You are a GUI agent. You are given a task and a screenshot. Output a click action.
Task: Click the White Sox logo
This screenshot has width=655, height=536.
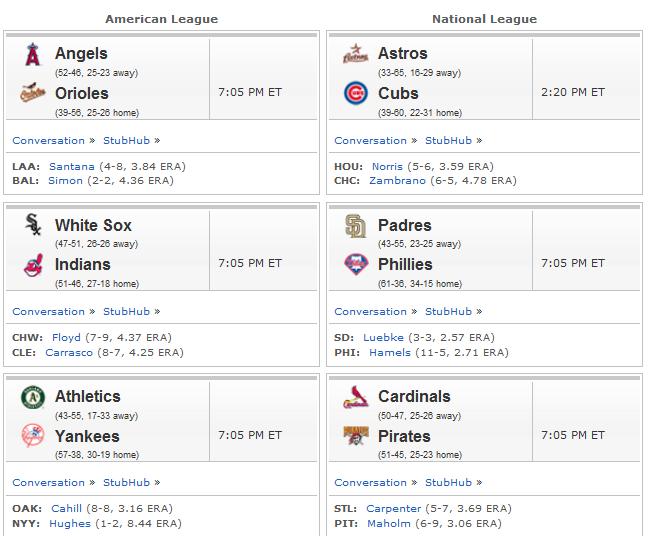click(x=33, y=224)
